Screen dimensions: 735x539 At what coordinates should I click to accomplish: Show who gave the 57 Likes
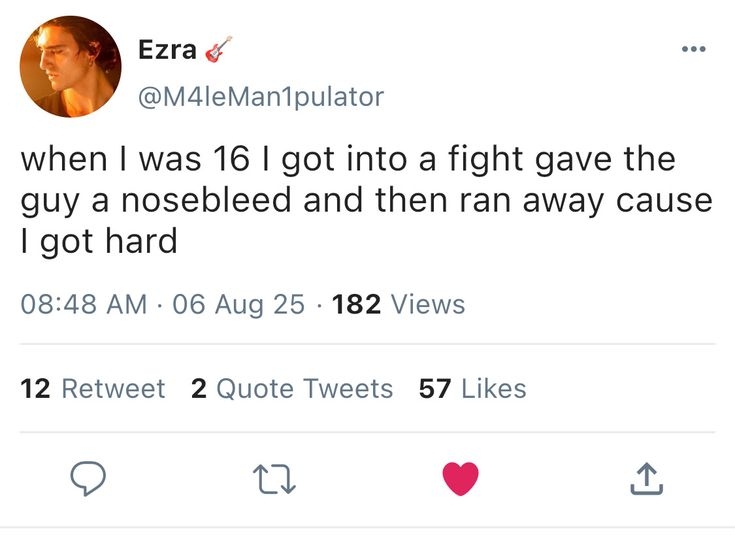[472, 388]
